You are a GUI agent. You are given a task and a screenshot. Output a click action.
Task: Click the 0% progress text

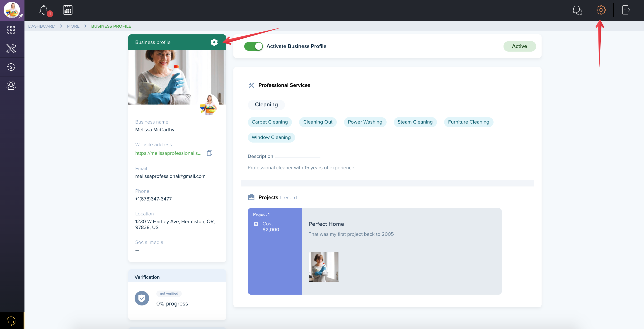(172, 303)
